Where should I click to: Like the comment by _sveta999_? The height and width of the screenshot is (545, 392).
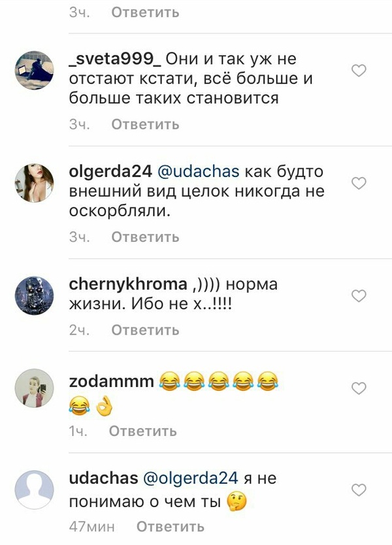click(x=359, y=71)
